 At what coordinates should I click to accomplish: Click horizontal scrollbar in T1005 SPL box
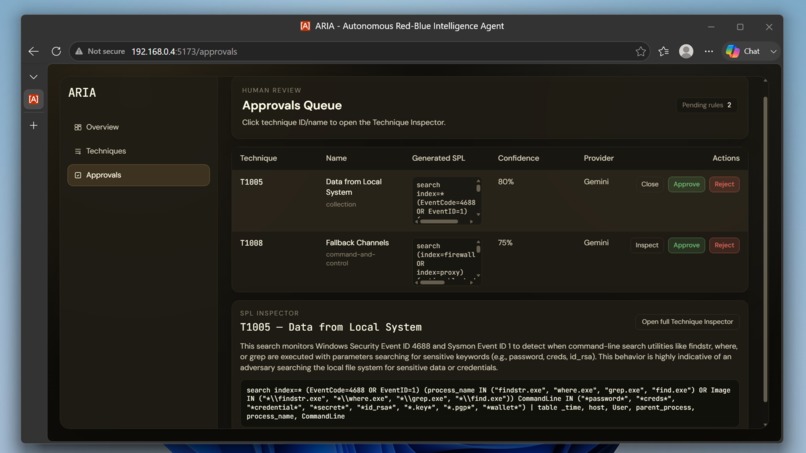[x=438, y=222]
